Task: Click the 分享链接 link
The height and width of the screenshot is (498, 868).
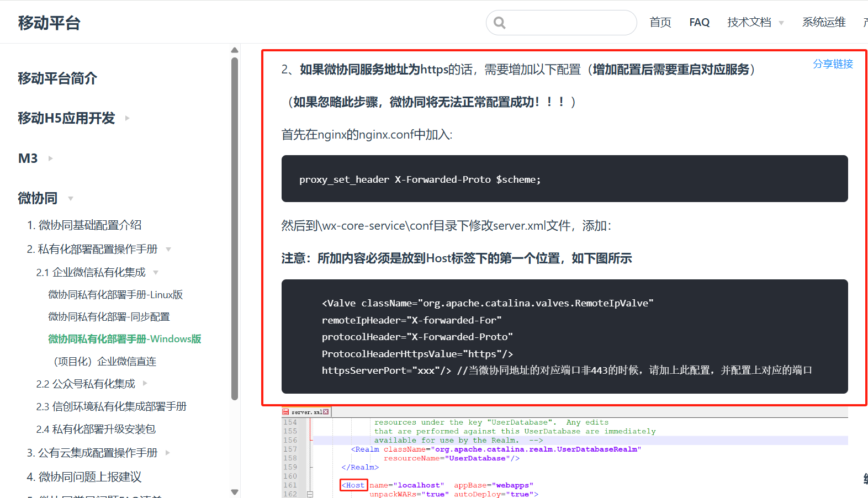Action: coord(833,64)
